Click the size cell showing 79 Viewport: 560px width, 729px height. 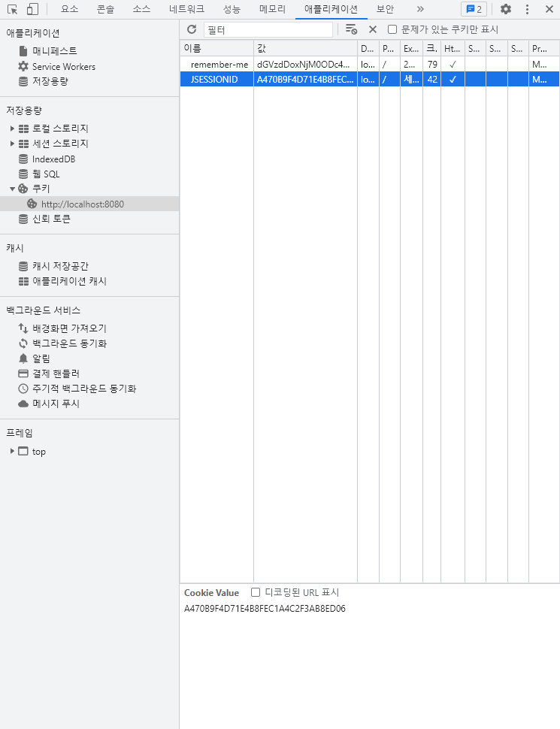click(432, 65)
